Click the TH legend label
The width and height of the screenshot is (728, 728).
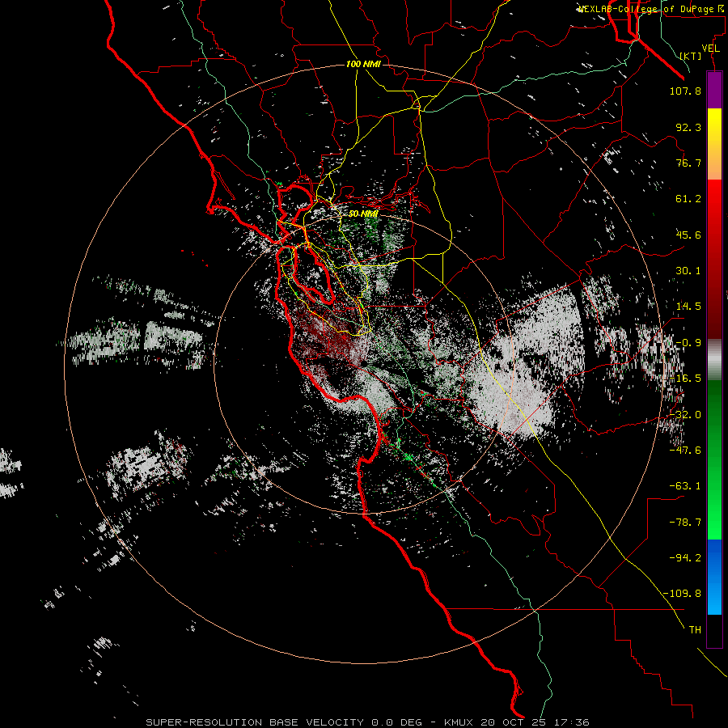(695, 630)
